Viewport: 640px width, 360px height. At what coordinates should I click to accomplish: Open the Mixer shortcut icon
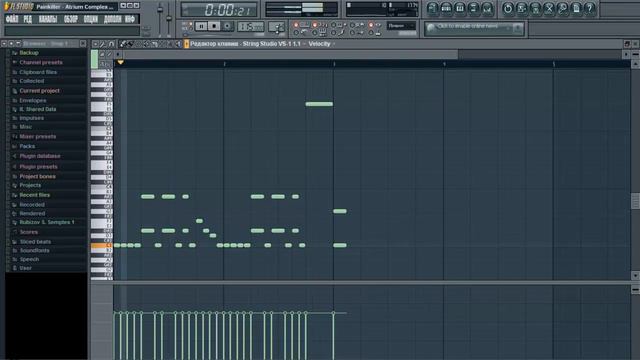tap(487, 8)
